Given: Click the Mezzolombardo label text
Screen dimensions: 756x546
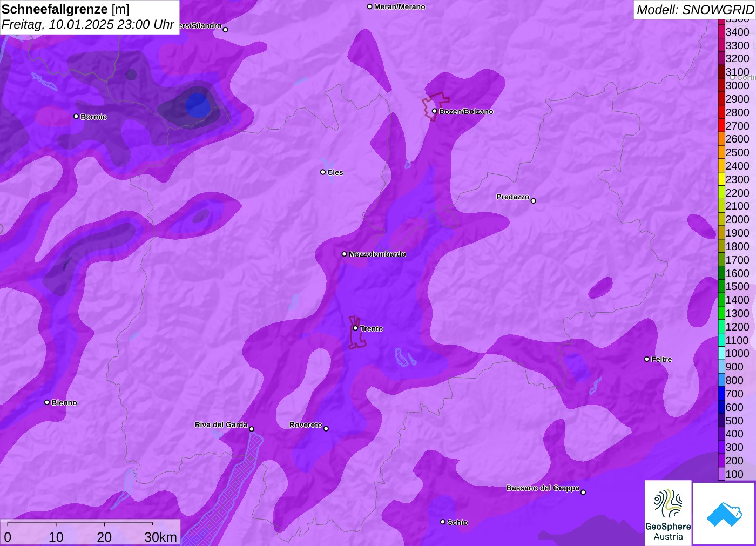Looking at the screenshot, I should [x=377, y=254].
